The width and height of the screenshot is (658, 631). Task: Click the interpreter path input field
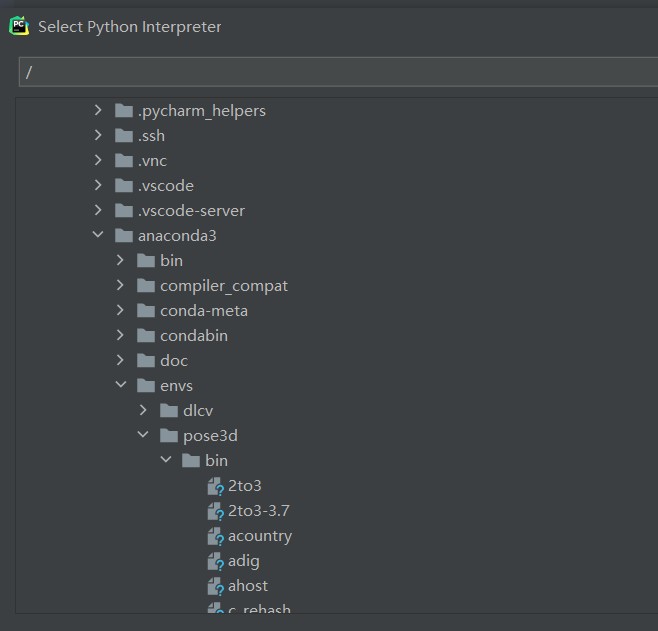pos(338,72)
